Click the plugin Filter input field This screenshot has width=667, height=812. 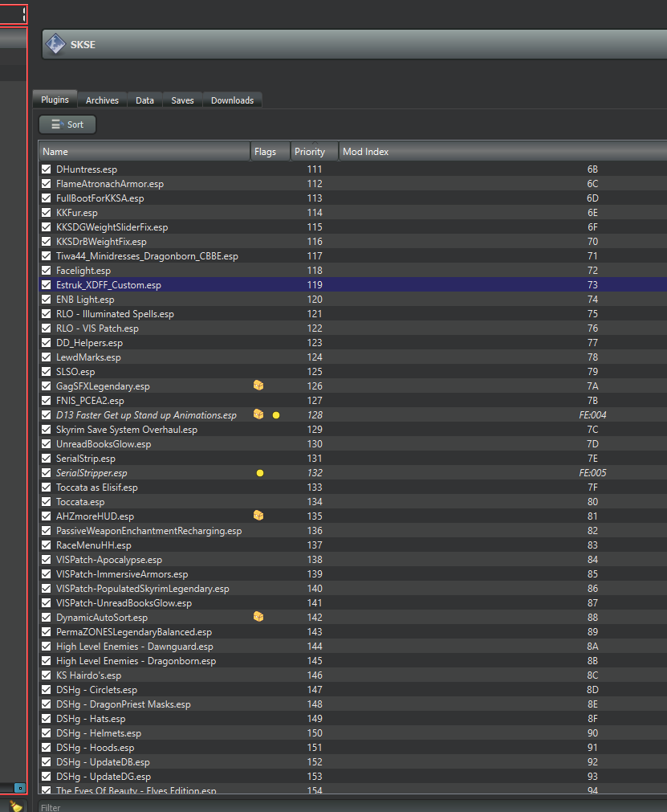[353, 807]
